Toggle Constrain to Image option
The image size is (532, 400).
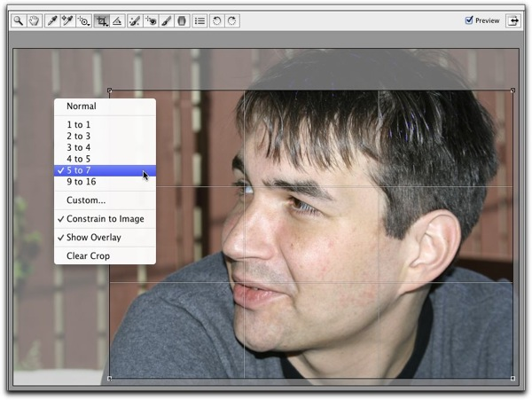[105, 219]
